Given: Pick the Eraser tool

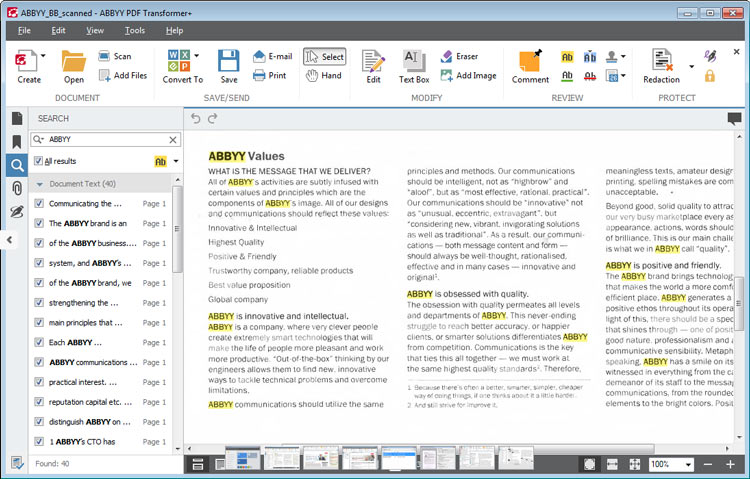Looking at the screenshot, I should (459, 56).
